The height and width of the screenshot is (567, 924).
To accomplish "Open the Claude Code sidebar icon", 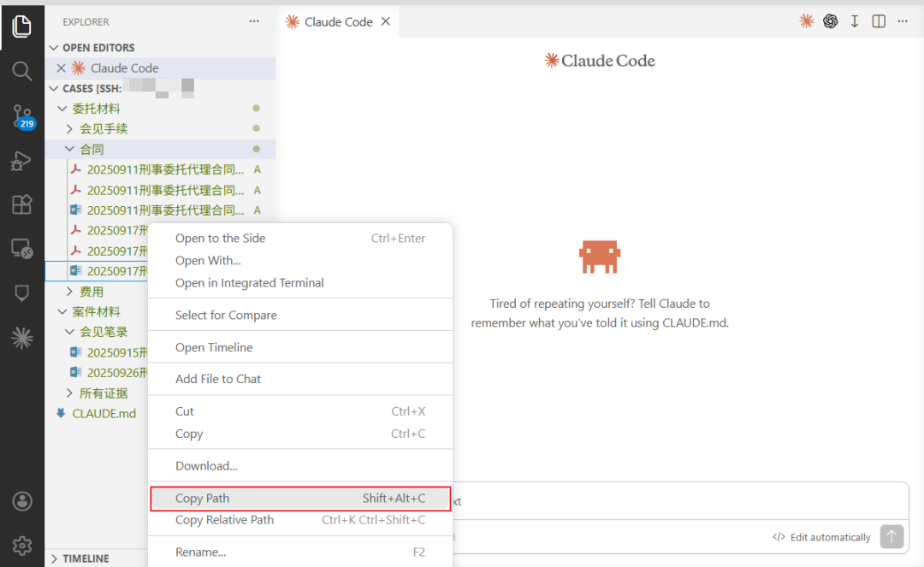I will click(x=21, y=338).
